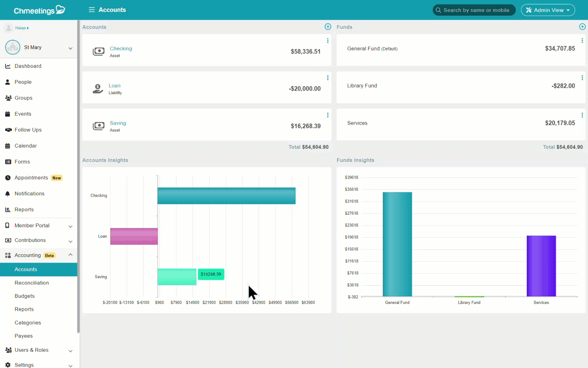Select Accounts under Accounting
This screenshot has height=368, width=588.
pyautogui.click(x=38, y=270)
